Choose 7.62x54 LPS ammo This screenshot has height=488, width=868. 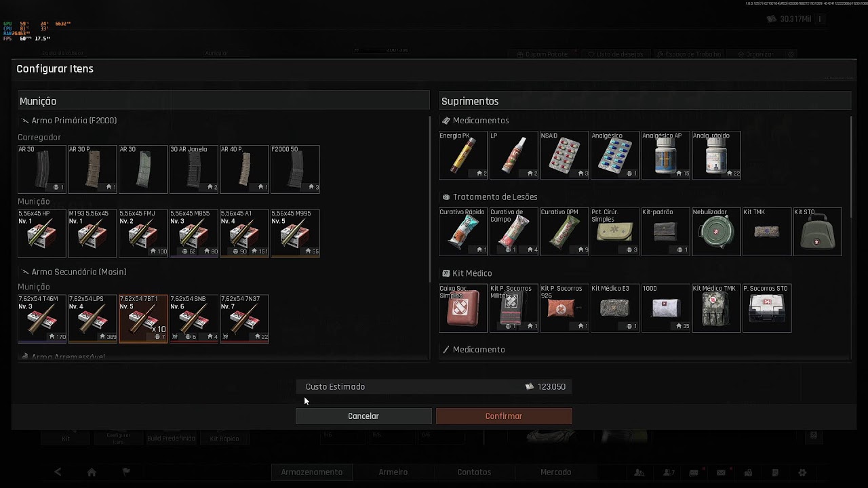(x=92, y=319)
